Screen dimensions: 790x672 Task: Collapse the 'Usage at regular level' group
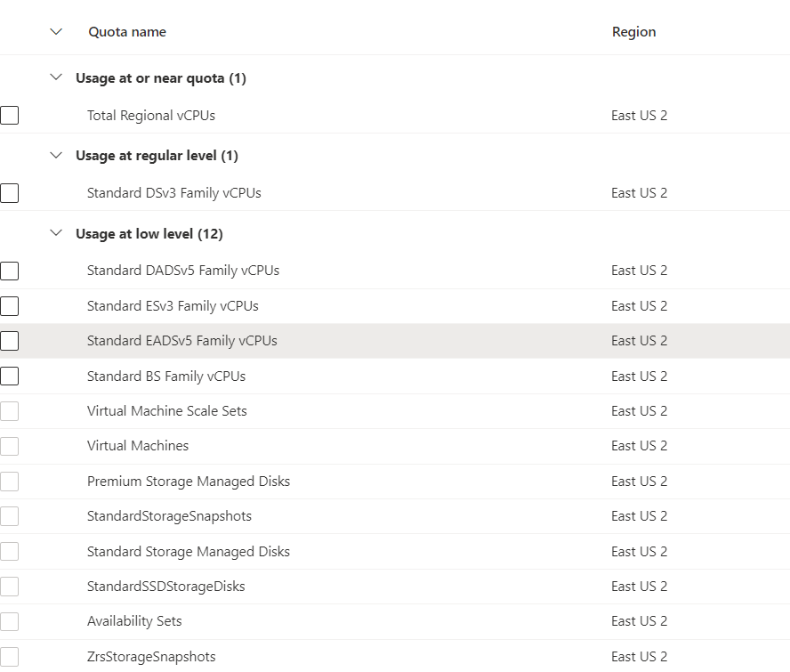(56, 155)
